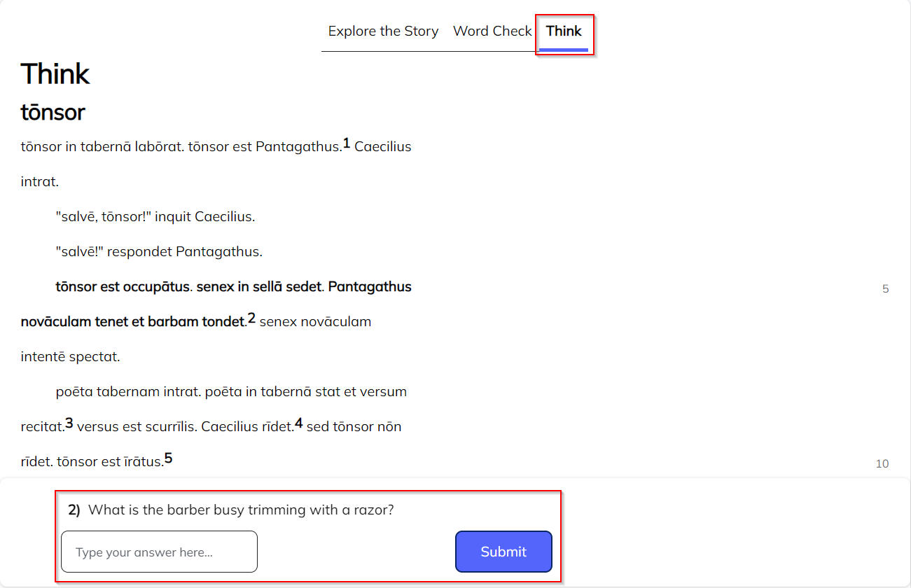This screenshot has height=588, width=911.
Task: Select footnote 4 after Caecilius rīdet
Action: coord(299,423)
